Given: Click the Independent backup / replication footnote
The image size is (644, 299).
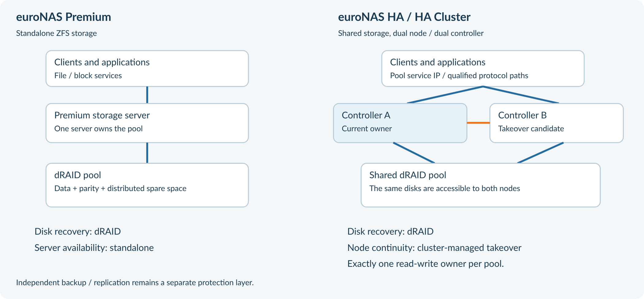Looking at the screenshot, I should point(135,282).
